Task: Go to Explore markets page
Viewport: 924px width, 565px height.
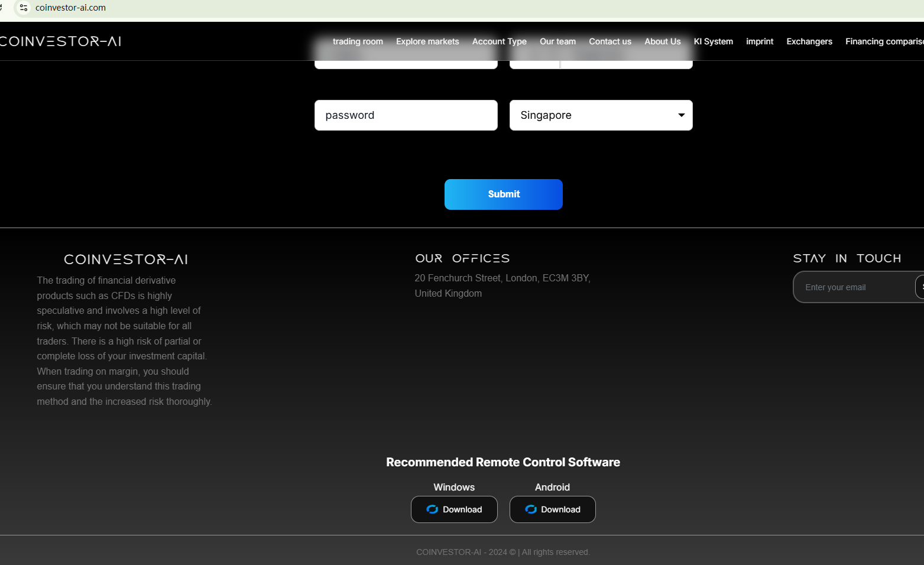Action: 427,41
